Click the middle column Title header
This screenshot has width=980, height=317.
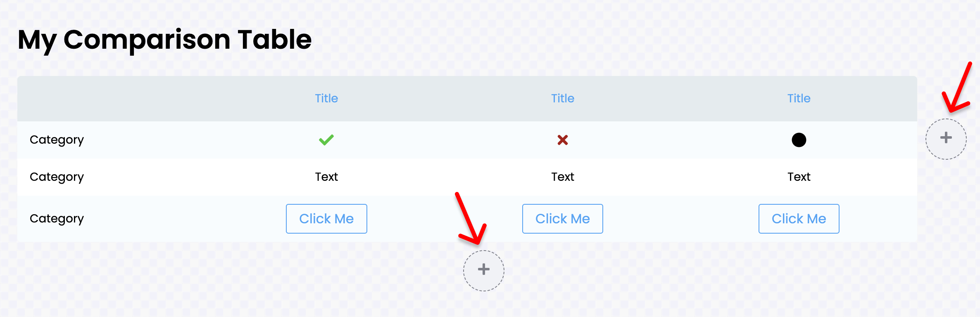pos(562,98)
